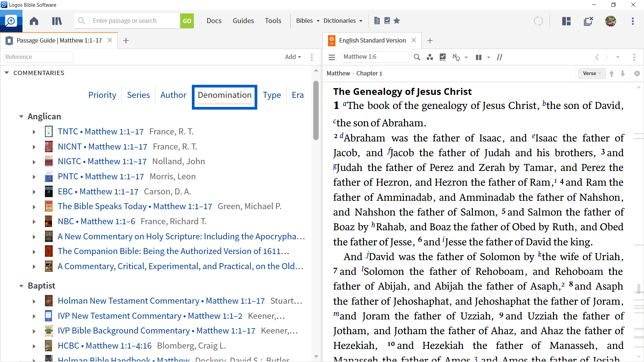
Task: Open the Passage Guide panel kebab menu
Action: [x=312, y=57]
